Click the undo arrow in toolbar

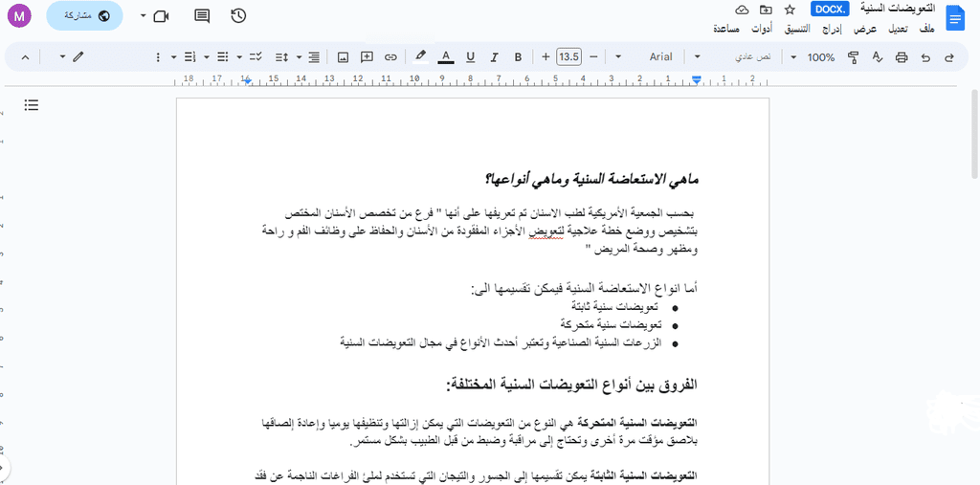tap(925, 57)
